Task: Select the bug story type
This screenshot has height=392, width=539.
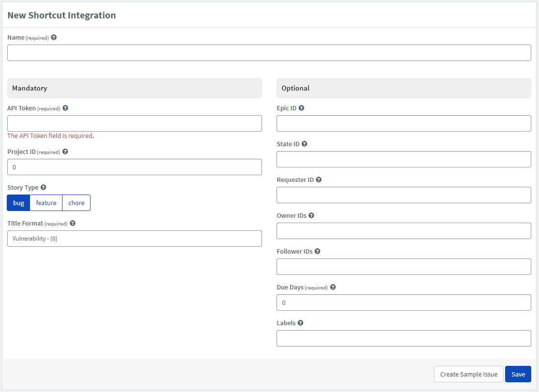Action: coord(18,203)
